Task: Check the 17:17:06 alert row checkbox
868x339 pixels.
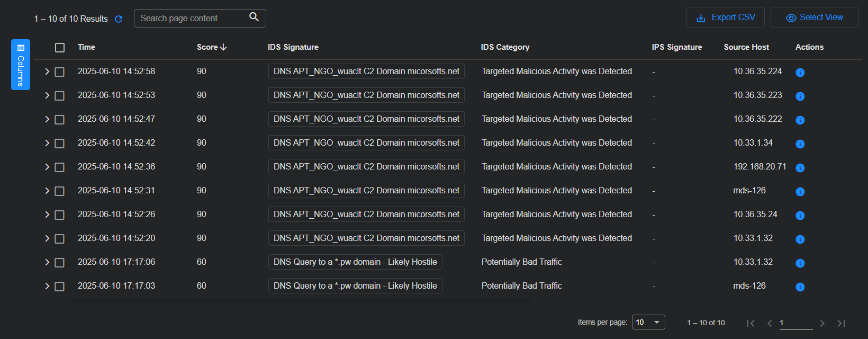Action: [x=60, y=263]
